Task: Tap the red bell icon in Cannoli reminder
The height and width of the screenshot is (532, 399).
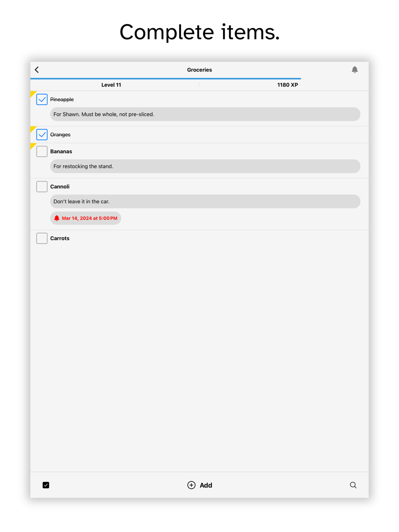Action: pyautogui.click(x=57, y=218)
